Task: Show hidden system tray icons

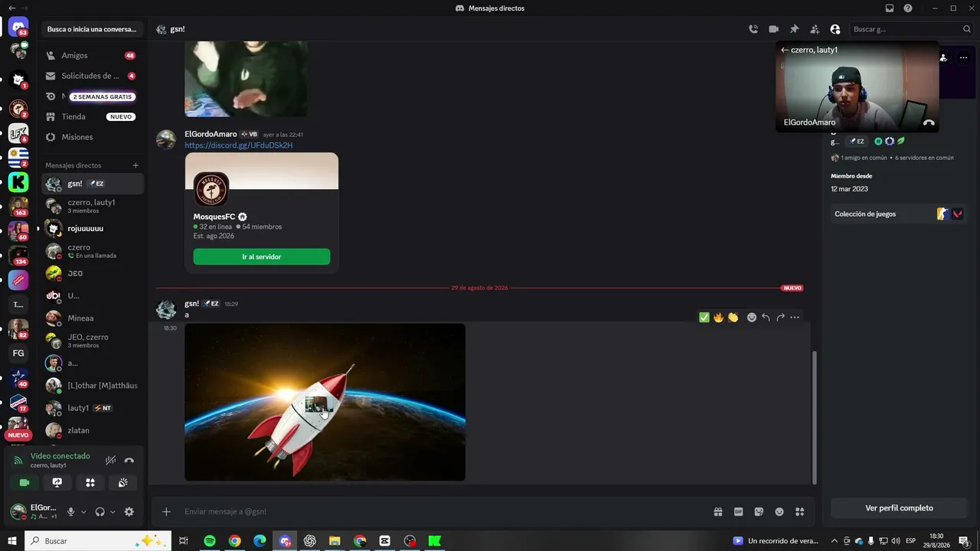Action: pyautogui.click(x=834, y=541)
